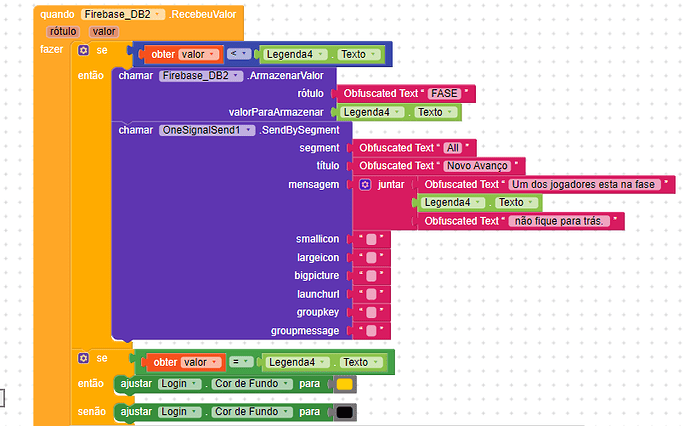Image resolution: width=690 pixels, height=426 pixels.
Task: Open the Texto dropdown inside the juntar block
Action: (517, 203)
